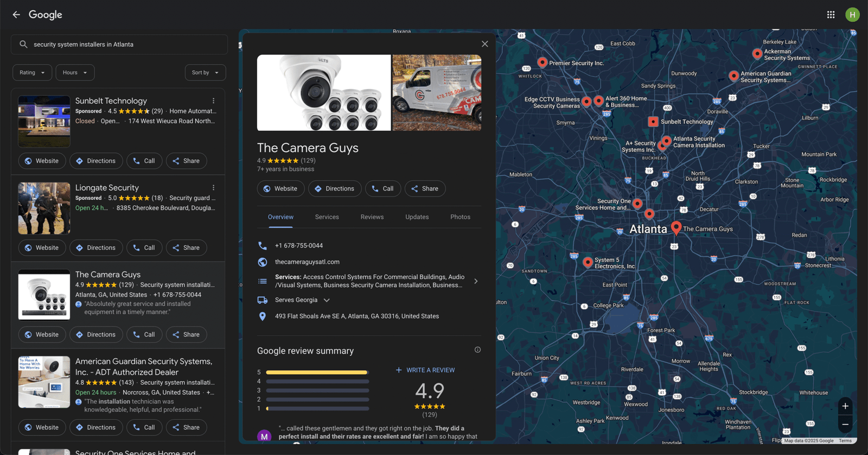This screenshot has height=455, width=868.
Task: Click WRITE A REVIEW
Action: click(x=425, y=370)
